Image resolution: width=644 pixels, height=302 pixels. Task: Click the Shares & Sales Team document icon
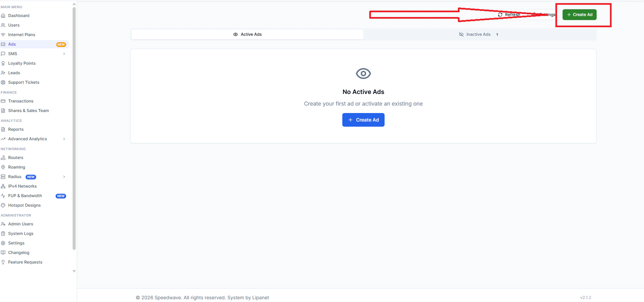[3, 111]
